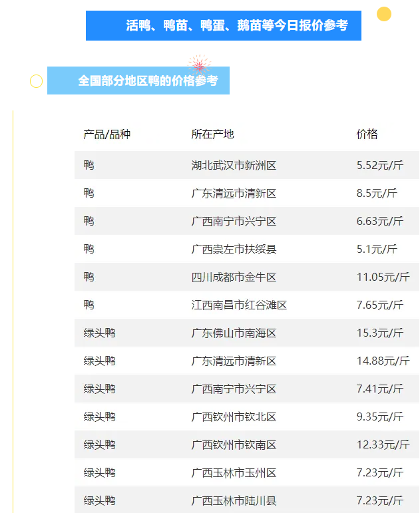Click the blue banner titled 活鸭、鸭苗、鸭蛋、鹅苗等今日报价参考
The width and height of the screenshot is (420, 513).
pos(224,26)
